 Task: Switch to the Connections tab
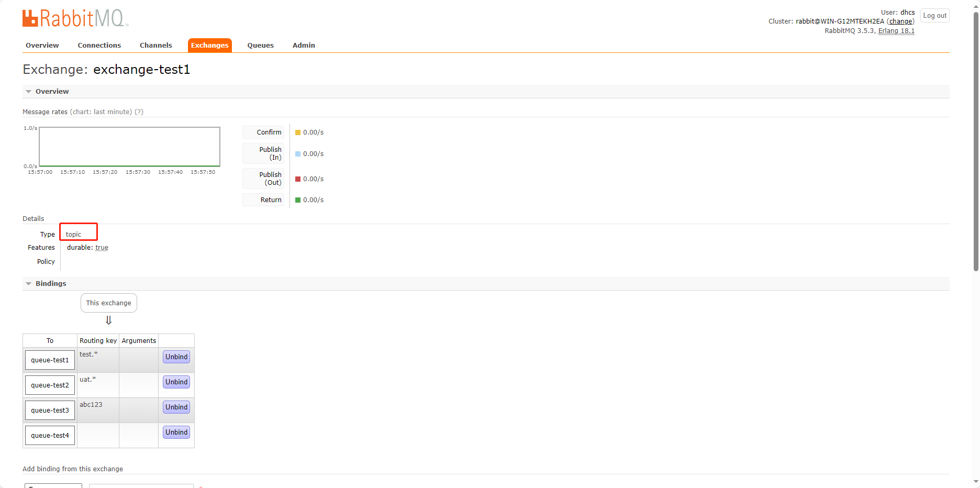99,46
